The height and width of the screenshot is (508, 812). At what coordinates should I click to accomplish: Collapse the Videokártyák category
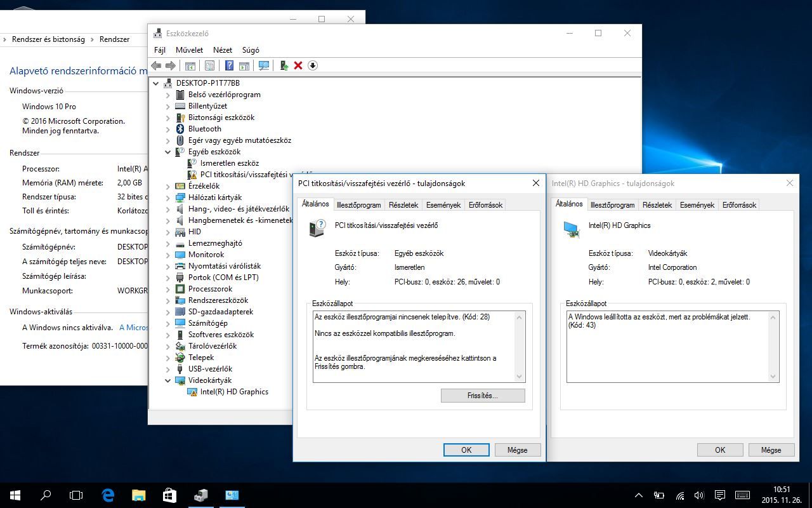tap(168, 380)
